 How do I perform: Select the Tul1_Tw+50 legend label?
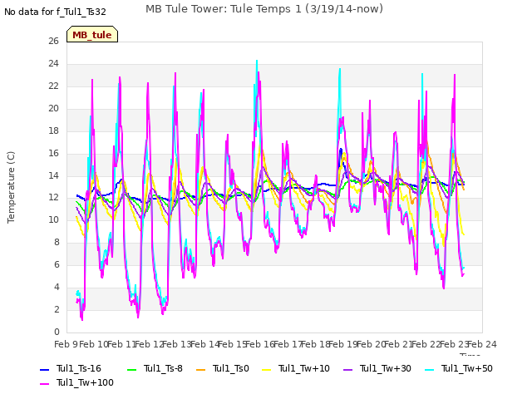467,368
